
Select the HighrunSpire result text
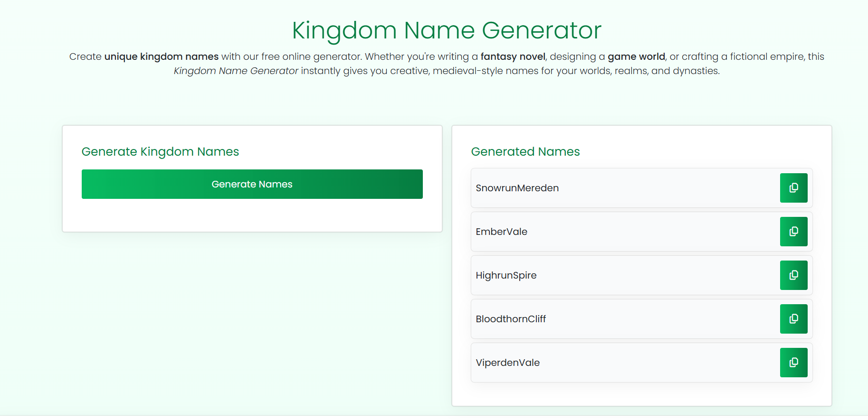pyautogui.click(x=506, y=275)
